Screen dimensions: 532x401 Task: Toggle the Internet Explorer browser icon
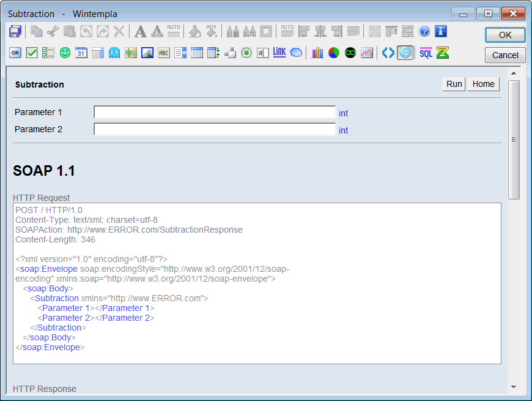405,53
